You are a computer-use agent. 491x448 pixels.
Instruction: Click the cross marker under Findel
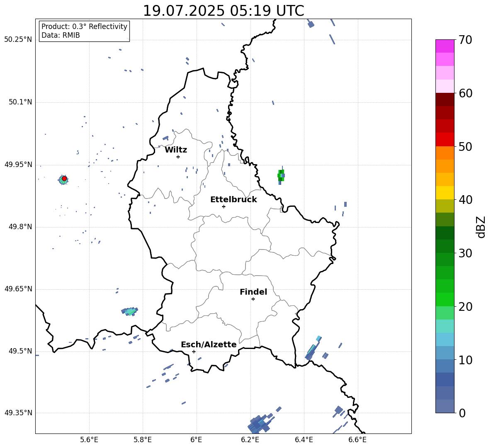[x=253, y=299]
